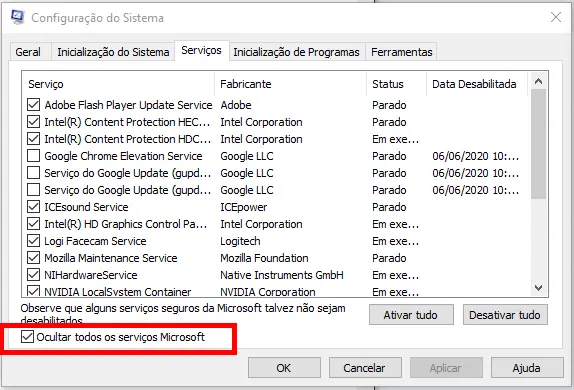Click the scroll up arrow of the services list

coord(538,81)
